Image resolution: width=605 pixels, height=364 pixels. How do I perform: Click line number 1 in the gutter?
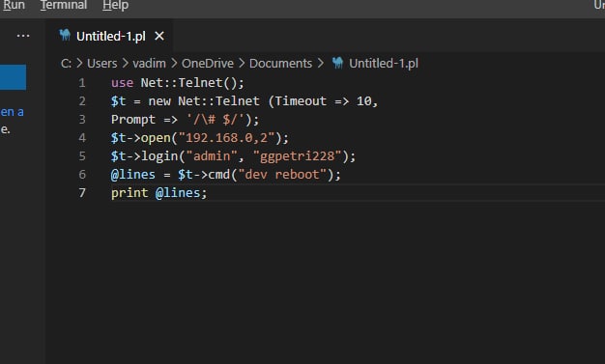(x=82, y=83)
